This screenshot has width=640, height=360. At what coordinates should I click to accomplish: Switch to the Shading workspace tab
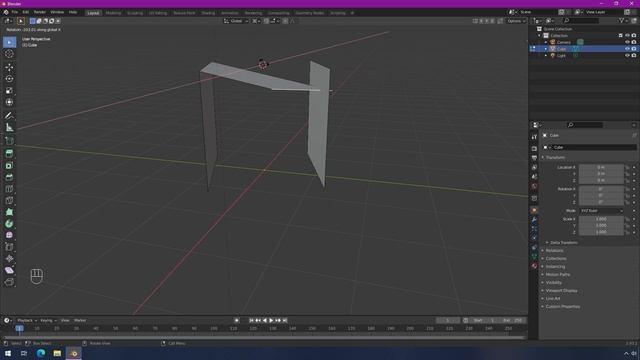[x=208, y=13]
